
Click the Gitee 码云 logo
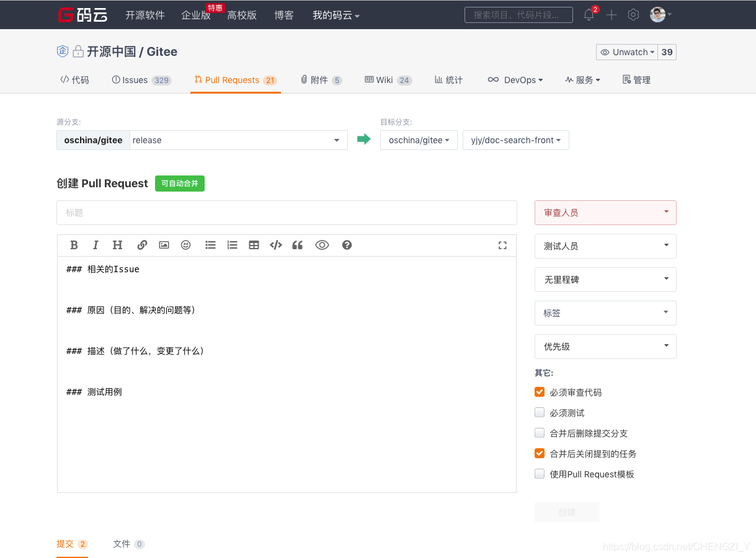pyautogui.click(x=83, y=15)
